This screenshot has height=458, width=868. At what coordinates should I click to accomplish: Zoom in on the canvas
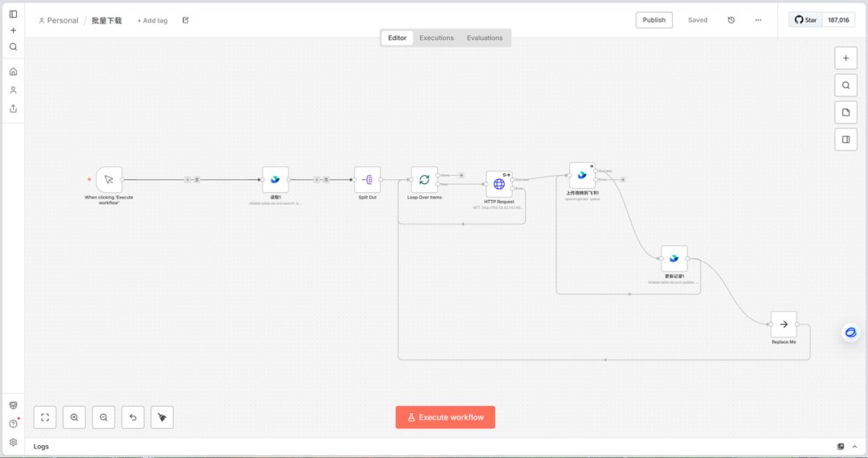(74, 417)
